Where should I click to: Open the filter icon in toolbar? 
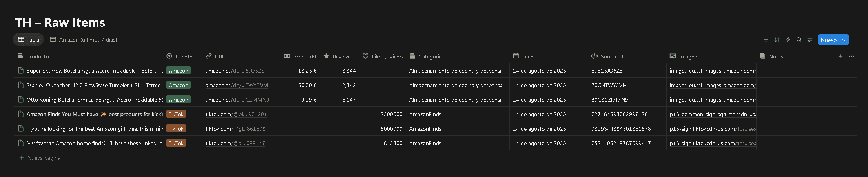click(x=766, y=40)
